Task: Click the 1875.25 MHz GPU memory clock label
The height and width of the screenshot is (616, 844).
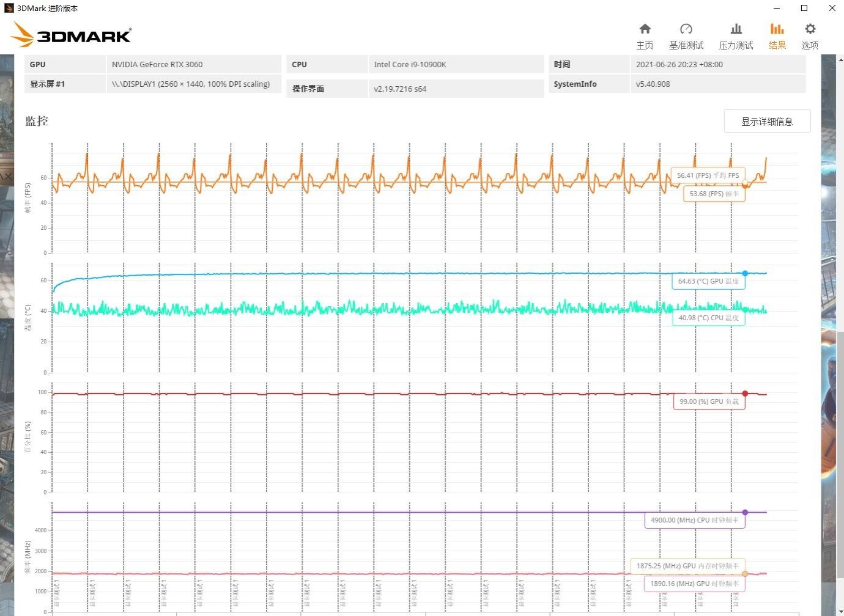Action: [x=687, y=566]
